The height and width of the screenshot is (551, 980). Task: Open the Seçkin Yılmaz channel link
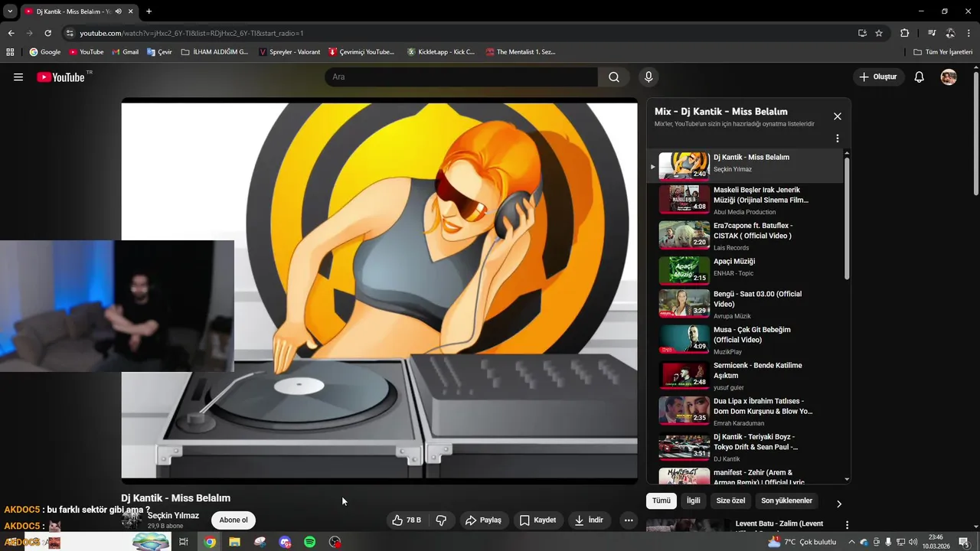(x=173, y=516)
